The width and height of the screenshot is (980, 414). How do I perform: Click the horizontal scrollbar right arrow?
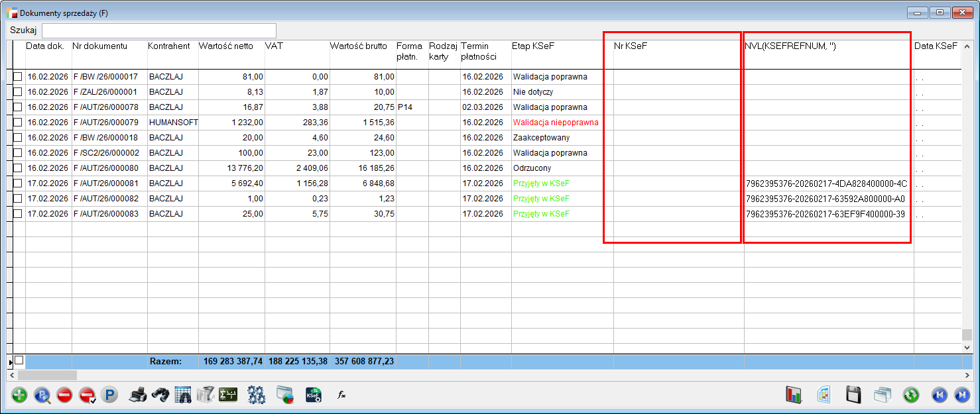(x=967, y=375)
